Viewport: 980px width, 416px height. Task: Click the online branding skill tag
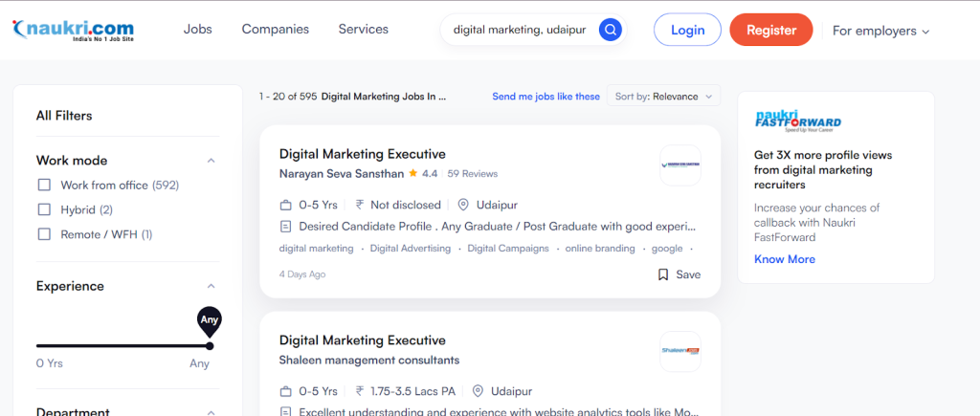(600, 249)
